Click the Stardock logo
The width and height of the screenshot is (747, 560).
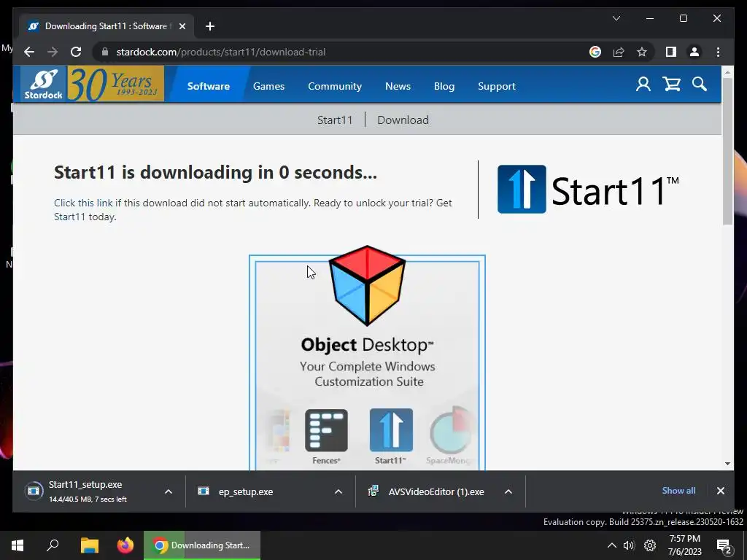click(x=43, y=85)
